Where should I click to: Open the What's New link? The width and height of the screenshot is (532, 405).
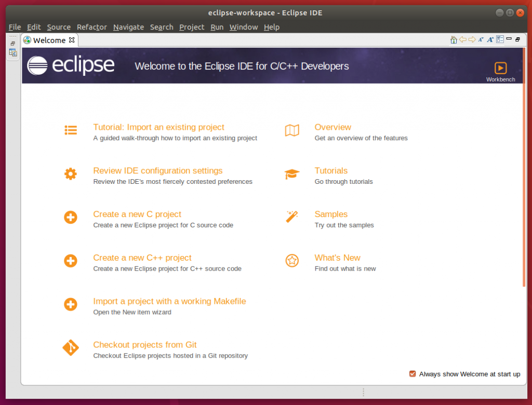pos(337,258)
